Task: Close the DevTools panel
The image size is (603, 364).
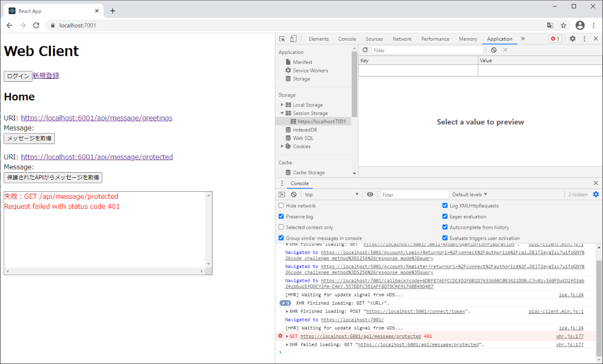Action: point(596,39)
